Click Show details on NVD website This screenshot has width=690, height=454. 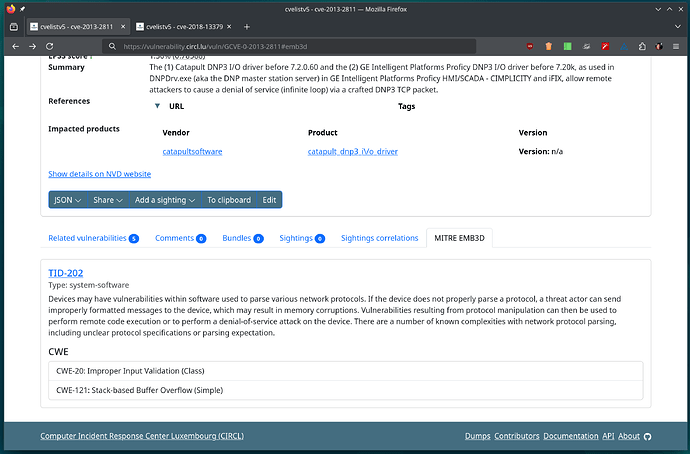coord(99,174)
